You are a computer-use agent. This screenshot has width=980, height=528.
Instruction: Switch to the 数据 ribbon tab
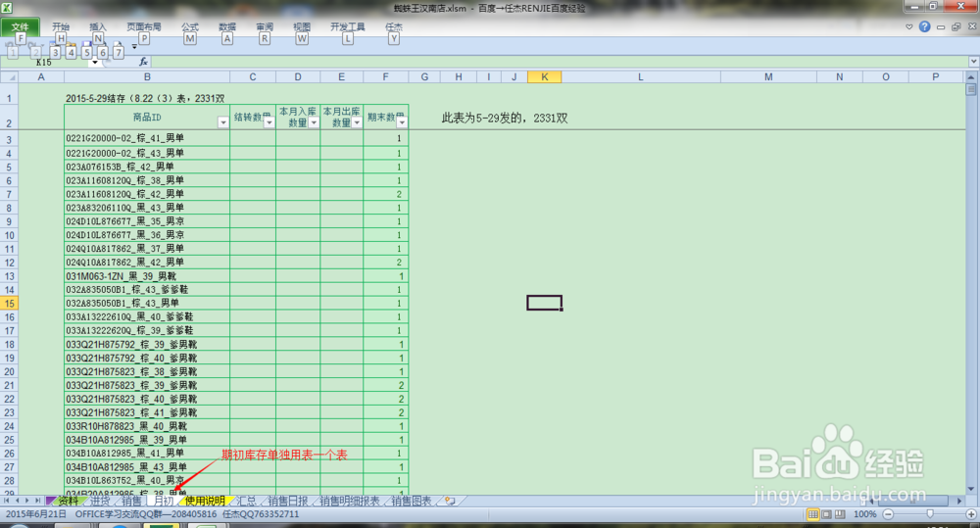pos(227,26)
